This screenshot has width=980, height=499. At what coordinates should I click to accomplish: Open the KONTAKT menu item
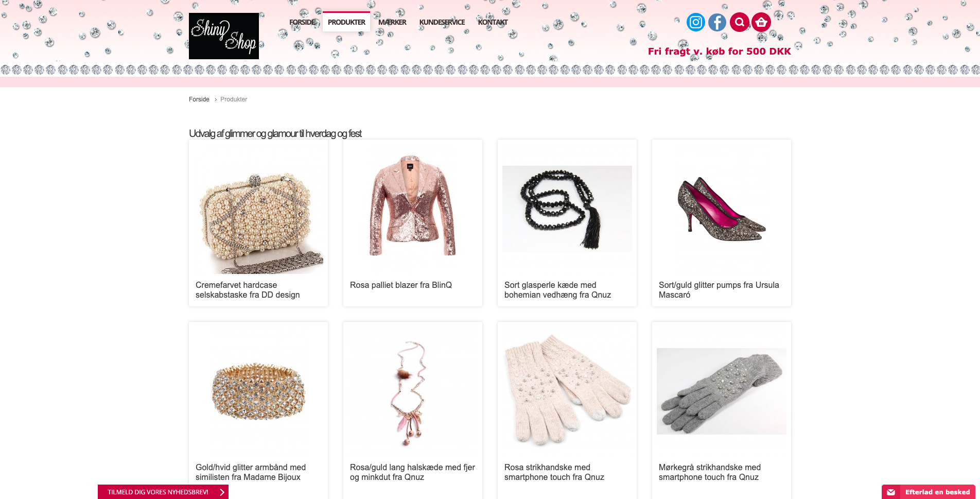(493, 22)
